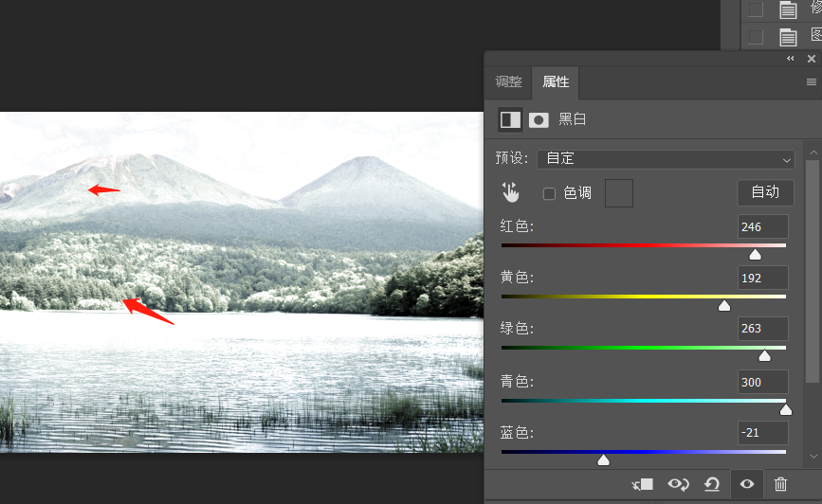Viewport: 822px width, 504px height.
Task: Click the 黑白 panel title text
Action: pos(572,119)
